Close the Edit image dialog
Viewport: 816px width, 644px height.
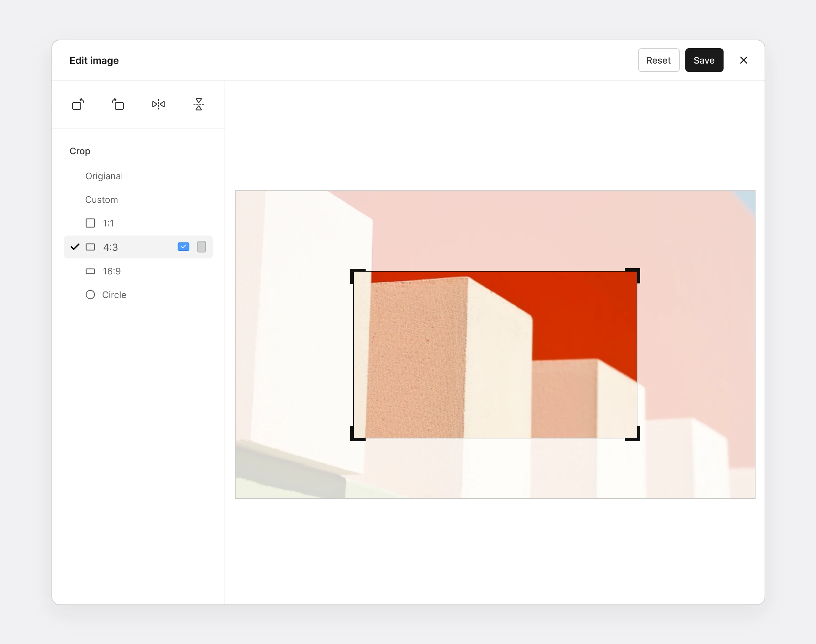(x=744, y=60)
